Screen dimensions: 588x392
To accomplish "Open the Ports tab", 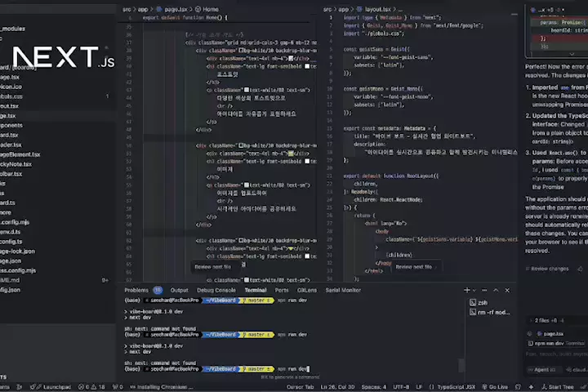I will click(282, 290).
